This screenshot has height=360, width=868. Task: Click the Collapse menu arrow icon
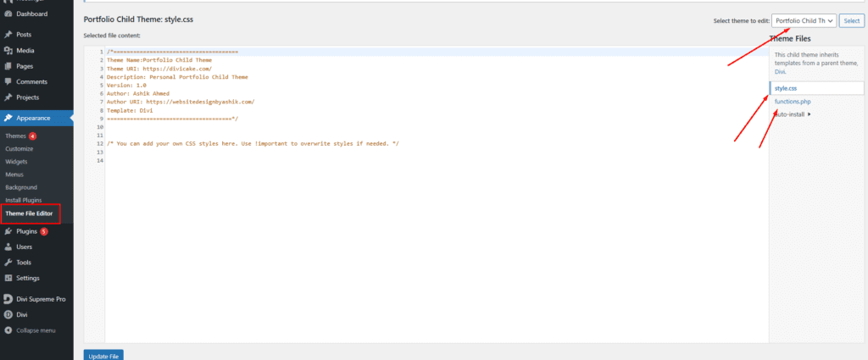coord(8,330)
